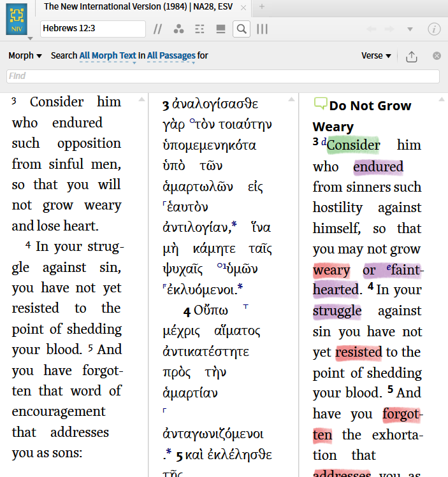The height and width of the screenshot is (477, 448).
Task: Close the inline search bar
Action: coord(437,55)
